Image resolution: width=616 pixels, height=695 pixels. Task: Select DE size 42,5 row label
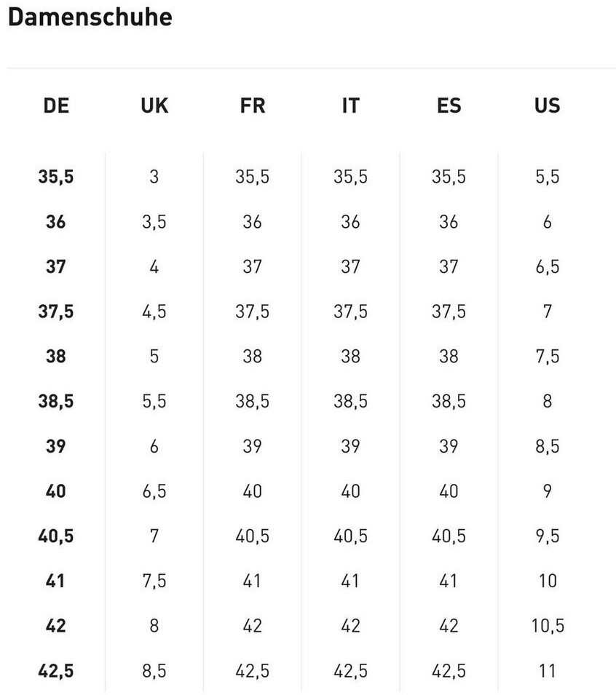[x=56, y=671]
